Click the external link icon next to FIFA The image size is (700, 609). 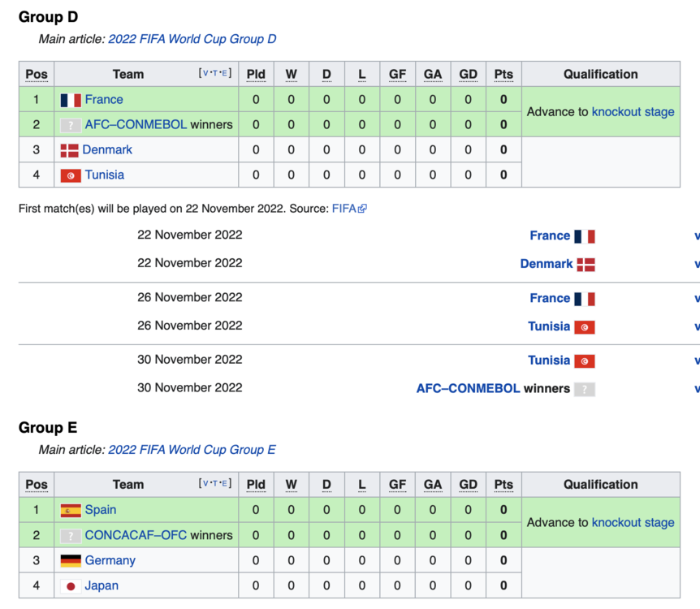tap(362, 209)
